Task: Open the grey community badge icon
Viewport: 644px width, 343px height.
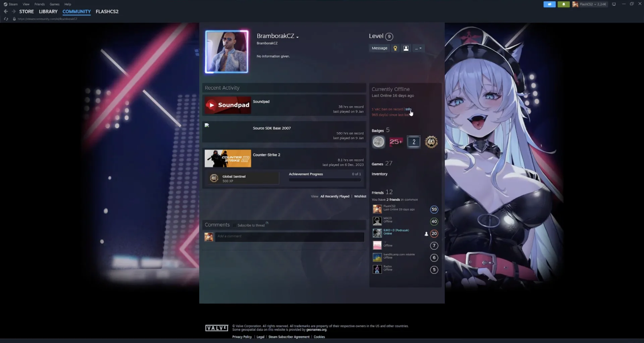Action: click(378, 142)
